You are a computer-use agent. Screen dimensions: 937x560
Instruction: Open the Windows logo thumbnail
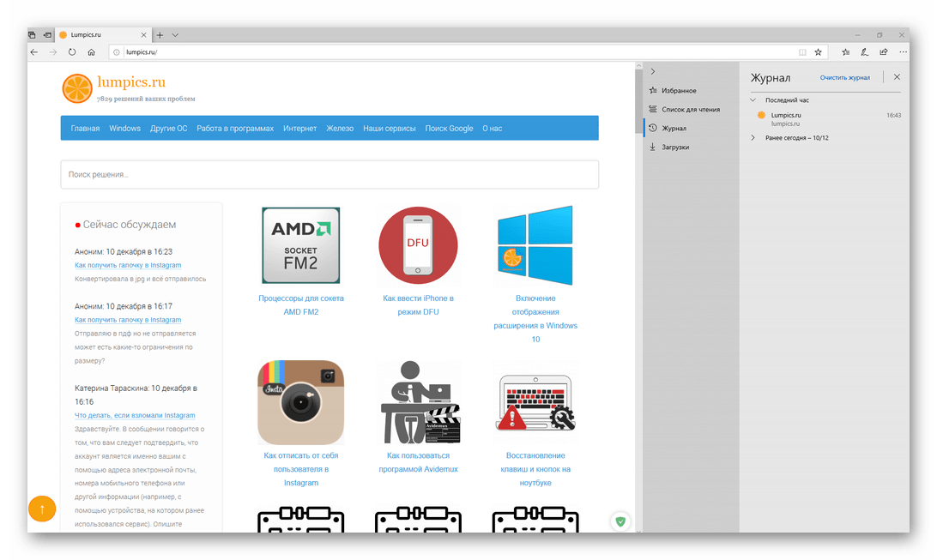pyautogui.click(x=535, y=245)
